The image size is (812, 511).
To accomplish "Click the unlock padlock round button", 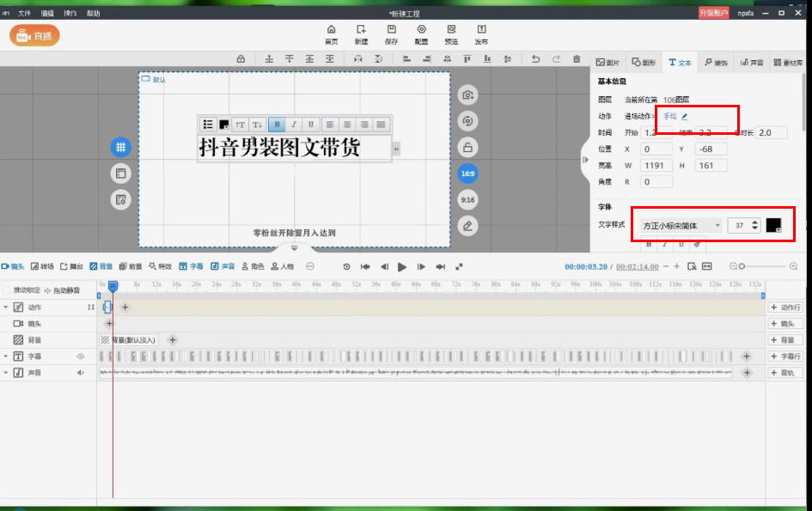I will [x=467, y=148].
